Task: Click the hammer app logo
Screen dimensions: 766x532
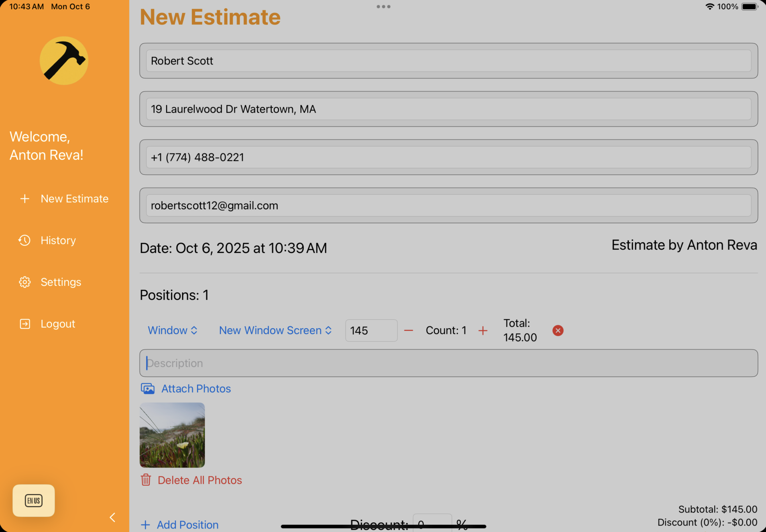Action: [x=64, y=61]
